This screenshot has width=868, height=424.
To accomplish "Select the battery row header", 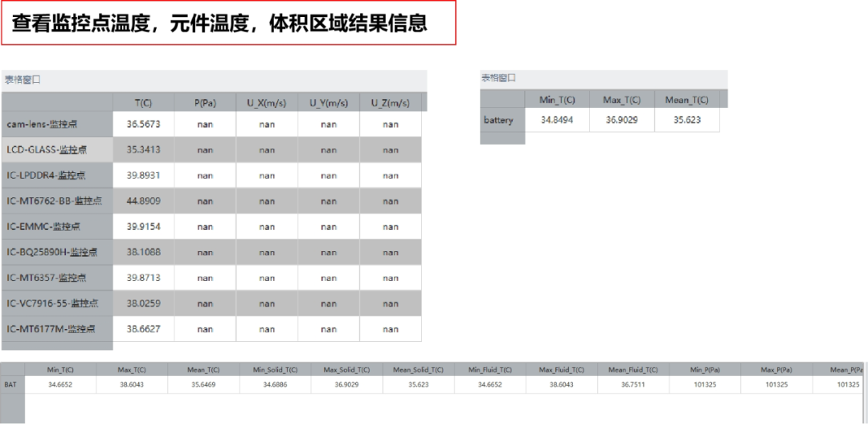I will click(x=502, y=120).
